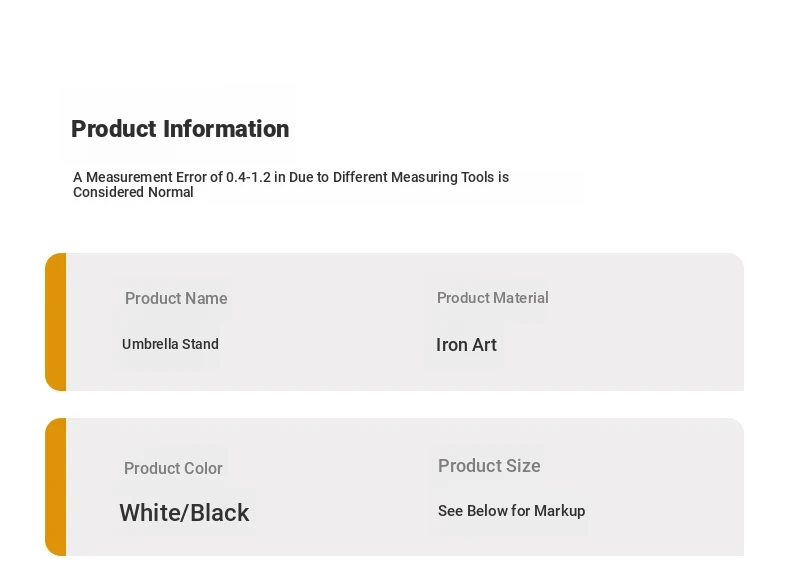Click the word Black in color value
The width and height of the screenshot is (790, 579).
click(x=220, y=513)
